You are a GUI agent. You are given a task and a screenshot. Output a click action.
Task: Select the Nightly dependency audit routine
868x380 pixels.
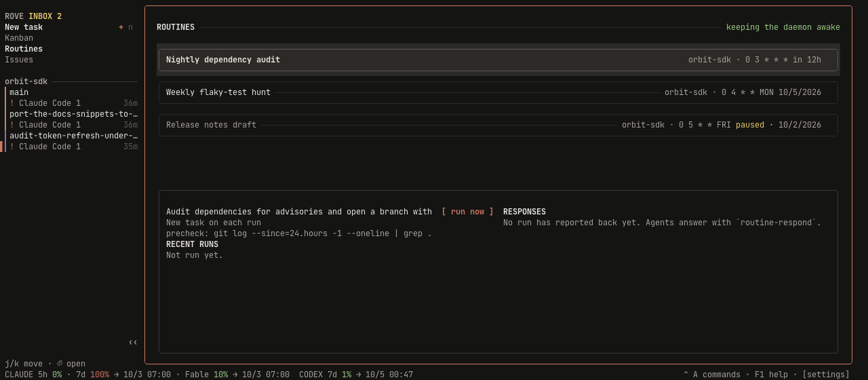click(498, 60)
